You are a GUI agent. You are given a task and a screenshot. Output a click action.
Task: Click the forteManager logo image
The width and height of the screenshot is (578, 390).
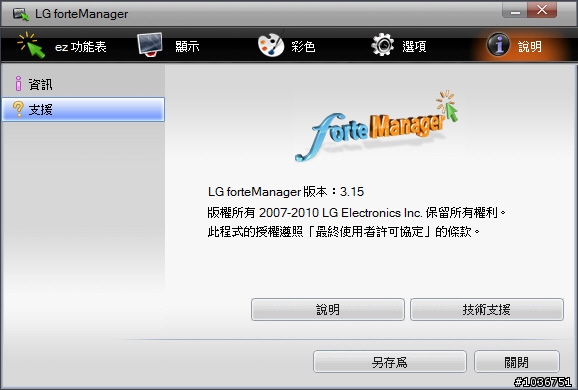point(376,126)
